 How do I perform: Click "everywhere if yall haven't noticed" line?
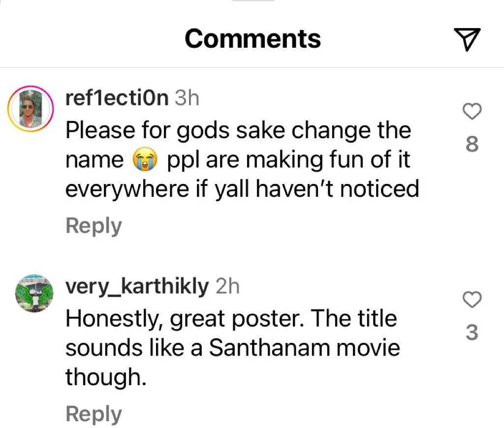pos(242,189)
